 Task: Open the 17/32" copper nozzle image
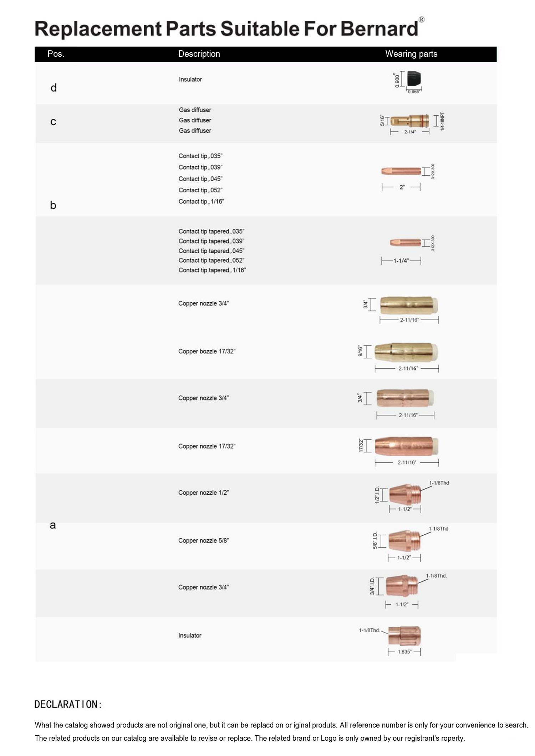tap(407, 446)
